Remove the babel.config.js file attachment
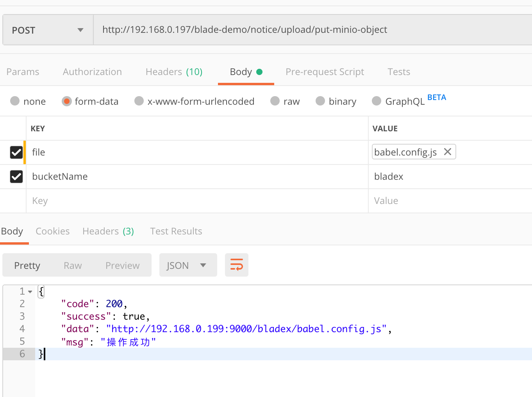Image resolution: width=532 pixels, height=397 pixels. [x=448, y=152]
